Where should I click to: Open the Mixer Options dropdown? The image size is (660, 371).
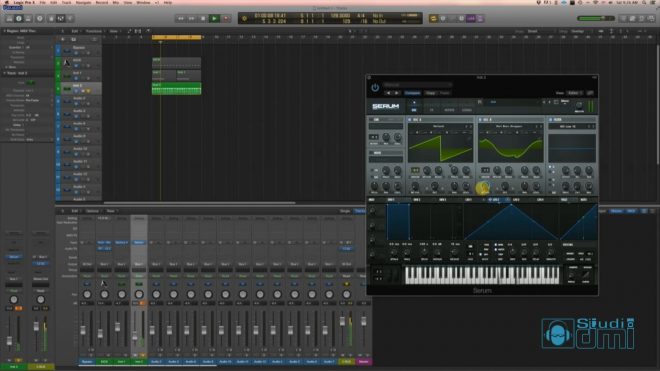click(93, 211)
